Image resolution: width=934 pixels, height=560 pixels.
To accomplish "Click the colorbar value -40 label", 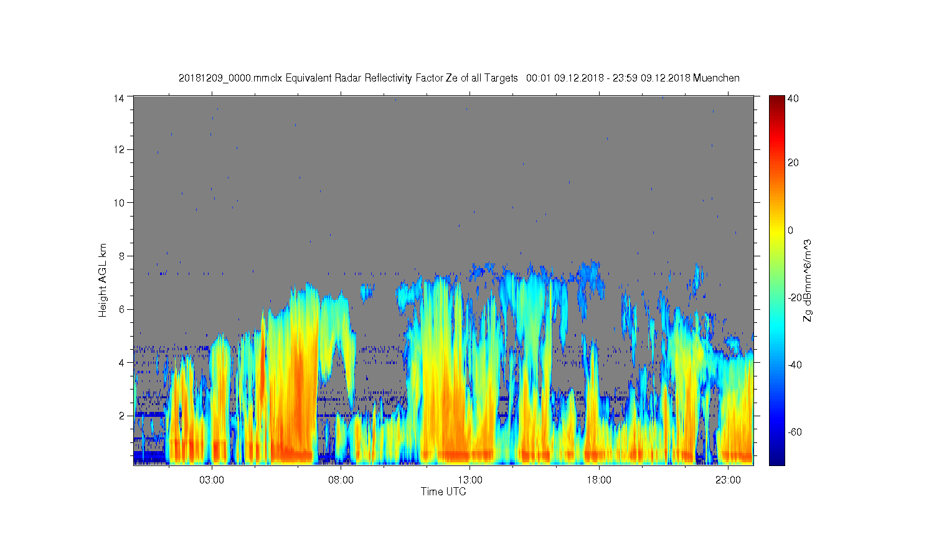I will (795, 365).
